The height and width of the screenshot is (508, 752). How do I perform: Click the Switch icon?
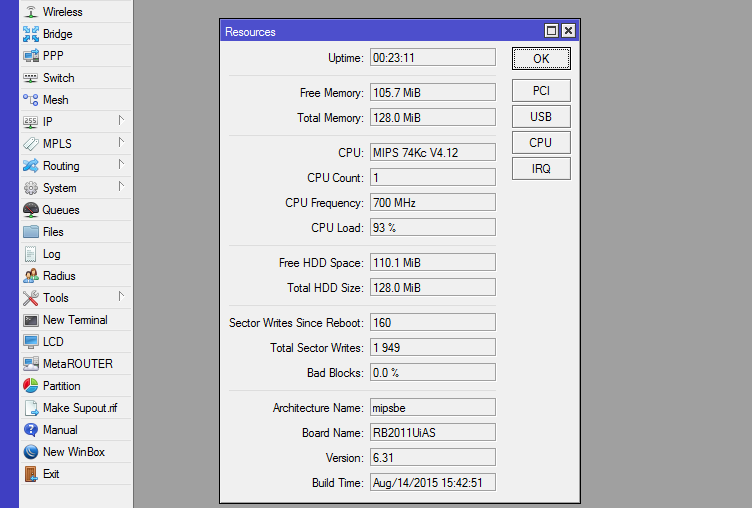(31, 78)
